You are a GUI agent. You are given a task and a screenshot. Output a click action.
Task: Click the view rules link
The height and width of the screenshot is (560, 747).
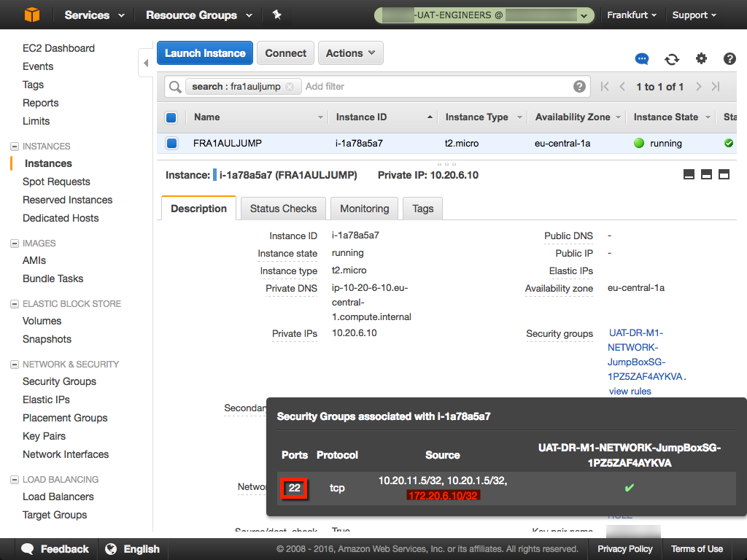[630, 391]
